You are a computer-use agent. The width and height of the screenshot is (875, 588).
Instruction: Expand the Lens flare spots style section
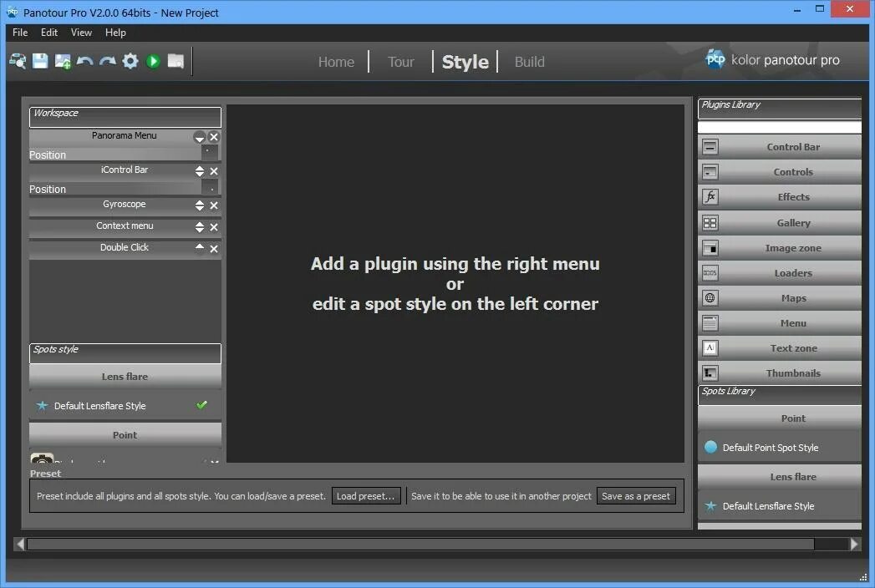pos(125,377)
